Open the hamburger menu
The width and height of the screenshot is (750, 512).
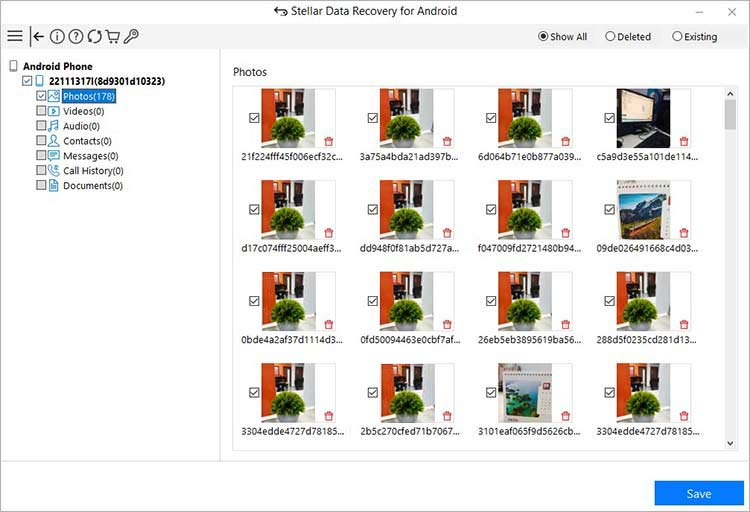click(14, 36)
